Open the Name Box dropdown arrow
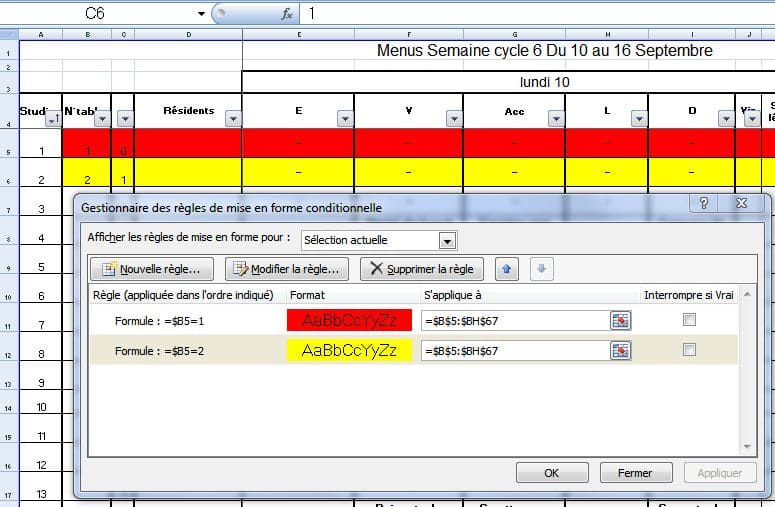 pyautogui.click(x=201, y=14)
